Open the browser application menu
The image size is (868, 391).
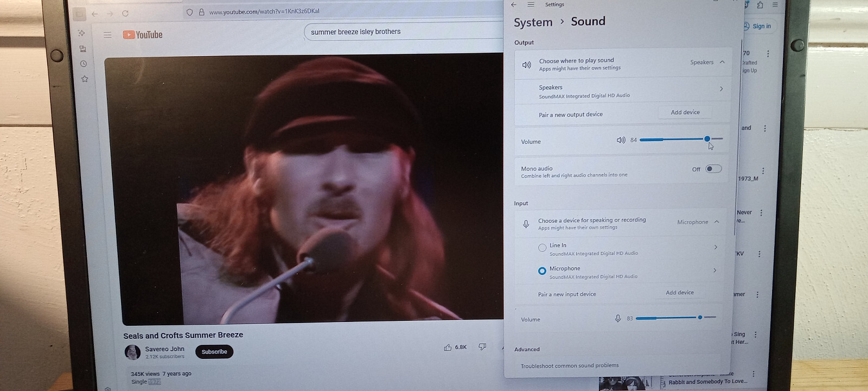tap(775, 4)
